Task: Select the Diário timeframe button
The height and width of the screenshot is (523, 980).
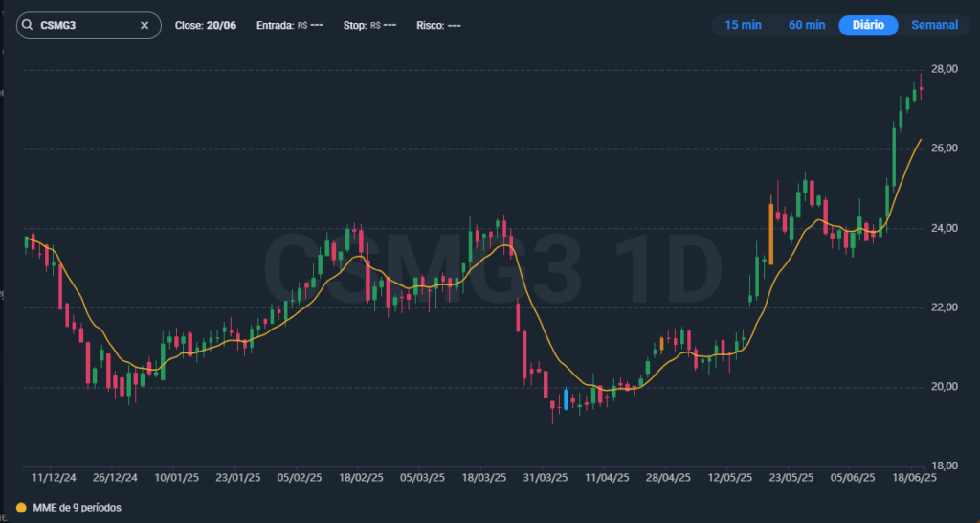Action: pos(868,25)
